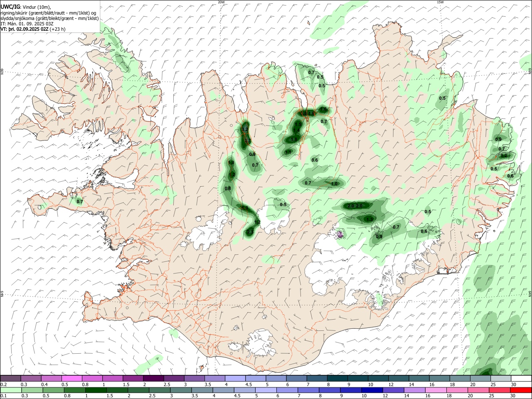Pick the red 25–30 lower-scale swatch
The height and width of the screenshot is (399, 532).
pyautogui.click(x=500, y=390)
